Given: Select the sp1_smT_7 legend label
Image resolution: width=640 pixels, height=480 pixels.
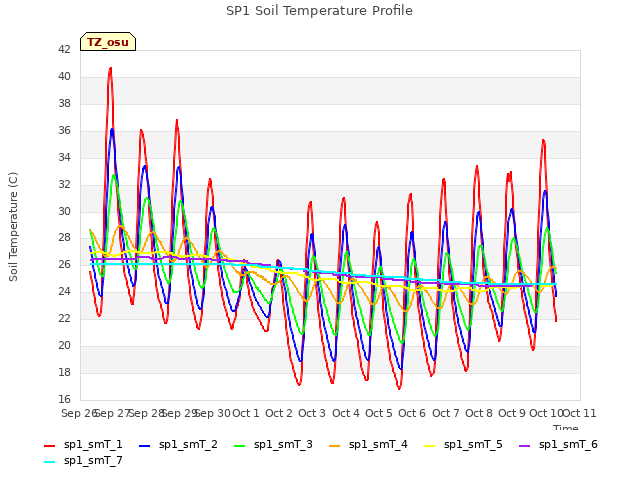Looking at the screenshot, I should (x=93, y=461).
